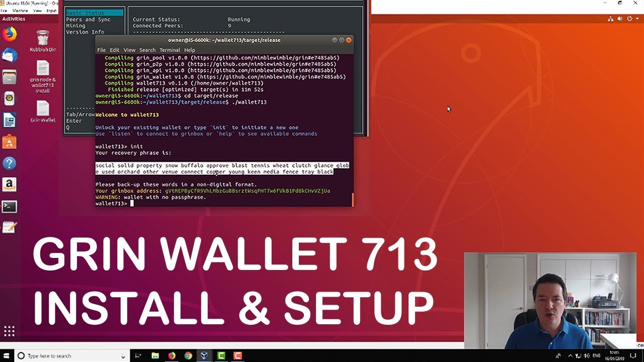The image size is (644, 362).
Task: Open Firefox from the Ubuntu dock
Action: pos(9,34)
